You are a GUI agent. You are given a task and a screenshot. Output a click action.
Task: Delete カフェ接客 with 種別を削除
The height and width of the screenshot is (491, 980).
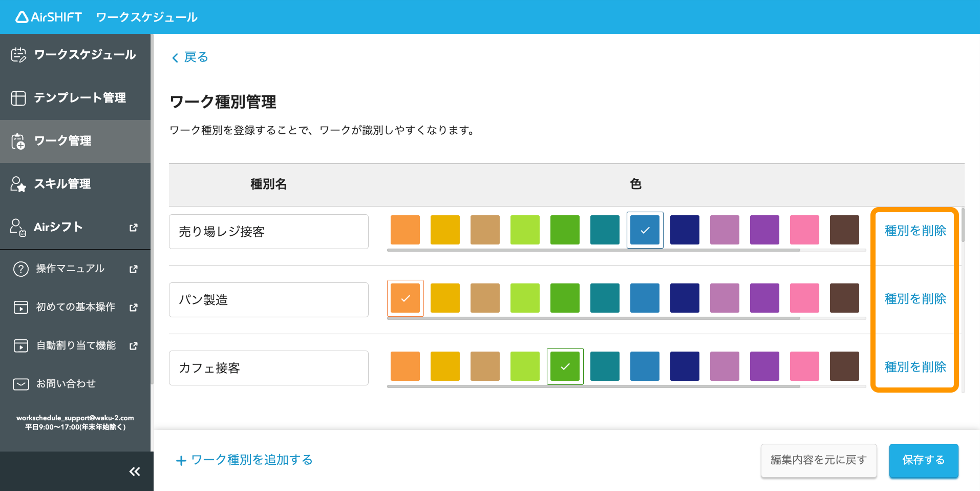click(x=915, y=367)
